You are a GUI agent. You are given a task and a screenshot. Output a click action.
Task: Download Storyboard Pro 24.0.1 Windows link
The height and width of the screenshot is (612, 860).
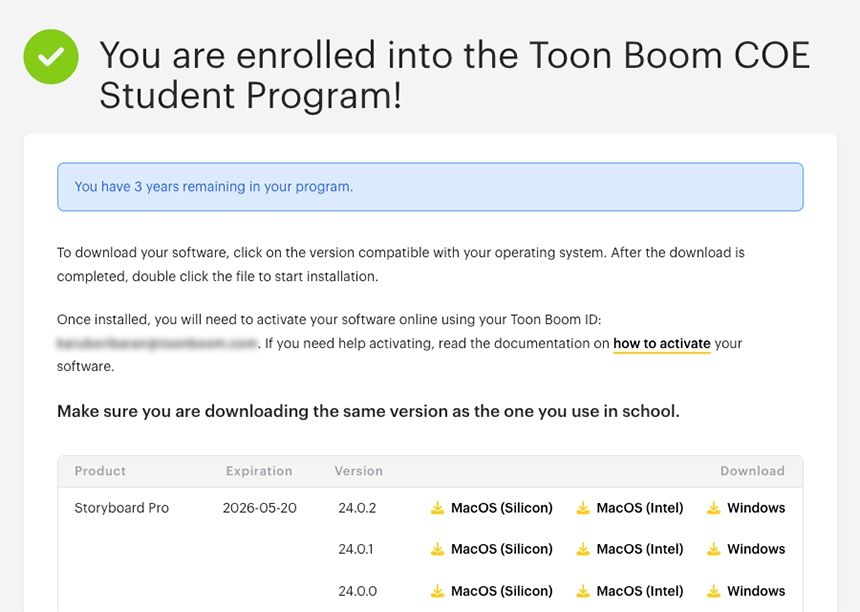click(755, 549)
